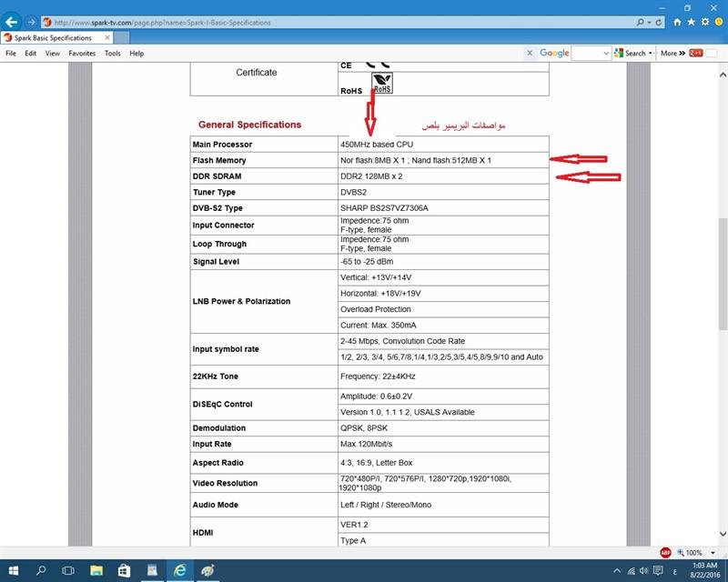
Task: Expand the Search button options arrow
Action: pyautogui.click(x=651, y=53)
